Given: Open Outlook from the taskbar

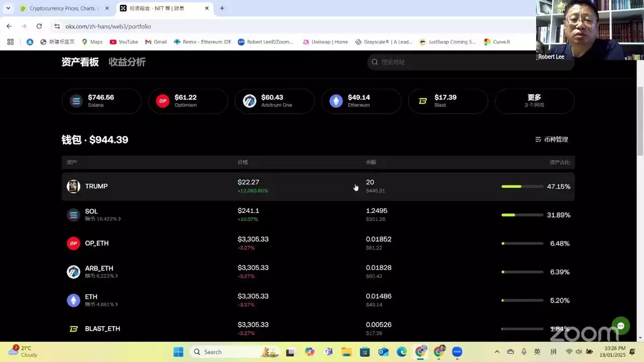Looking at the screenshot, I should pos(383,352).
